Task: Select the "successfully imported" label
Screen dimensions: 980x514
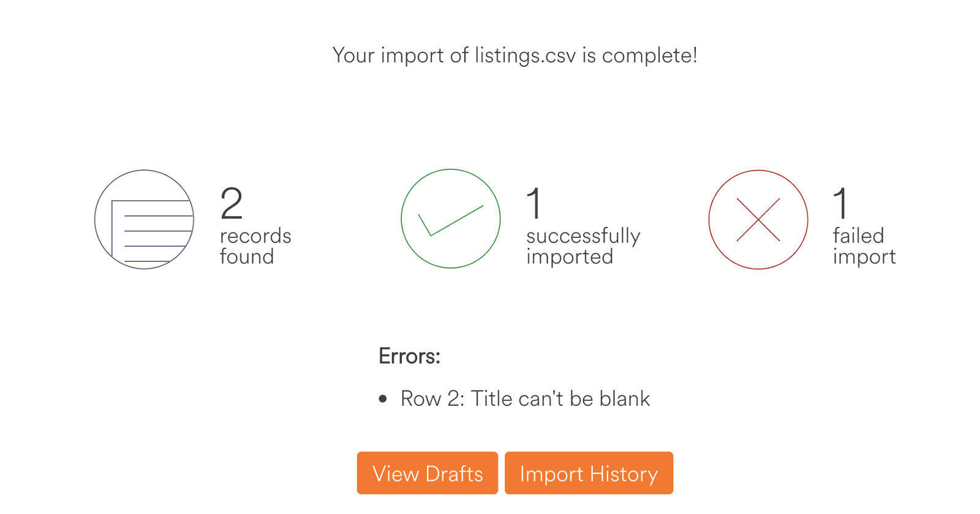Action: click(x=582, y=246)
